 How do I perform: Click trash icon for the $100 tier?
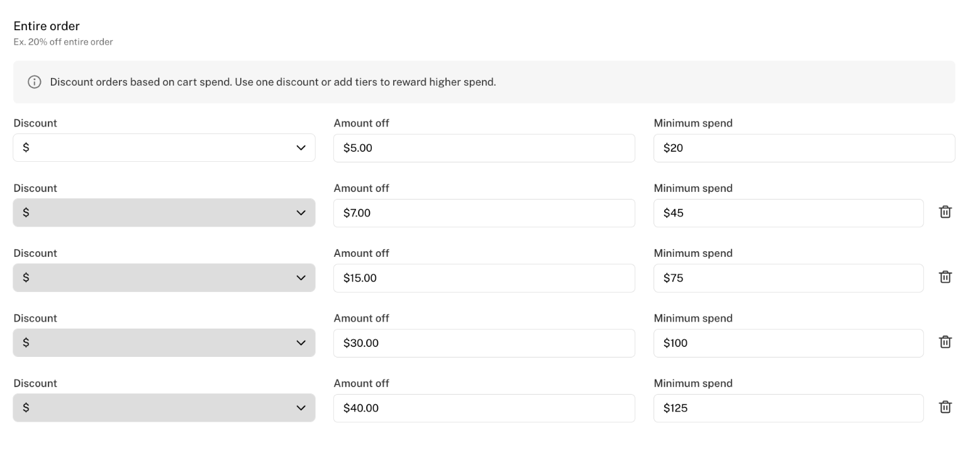click(945, 342)
